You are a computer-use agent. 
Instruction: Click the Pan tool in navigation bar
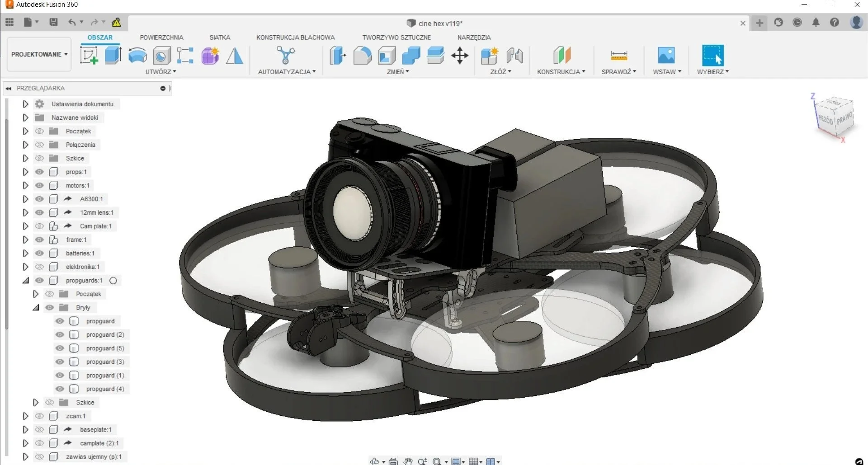tap(407, 461)
